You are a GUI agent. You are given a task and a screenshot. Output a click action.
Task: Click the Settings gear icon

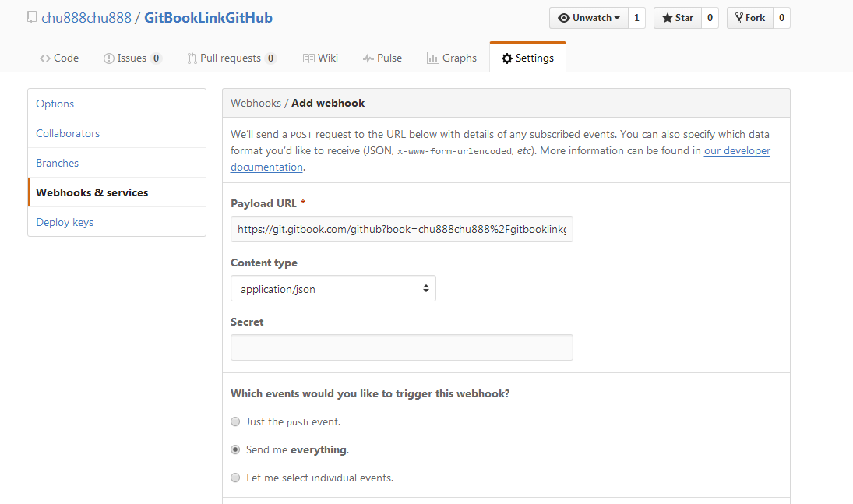(507, 58)
